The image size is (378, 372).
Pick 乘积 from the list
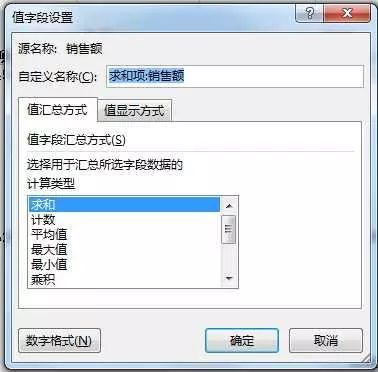125,279
